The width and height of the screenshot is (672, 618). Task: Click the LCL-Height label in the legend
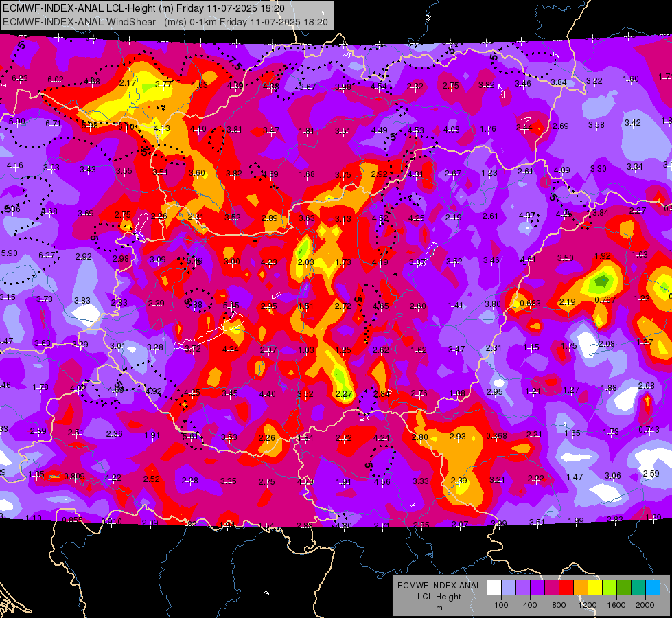(439, 597)
